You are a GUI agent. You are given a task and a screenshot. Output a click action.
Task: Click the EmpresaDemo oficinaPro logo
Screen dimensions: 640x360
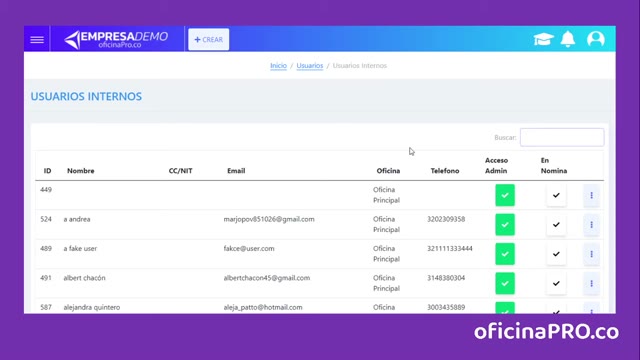coord(116,40)
